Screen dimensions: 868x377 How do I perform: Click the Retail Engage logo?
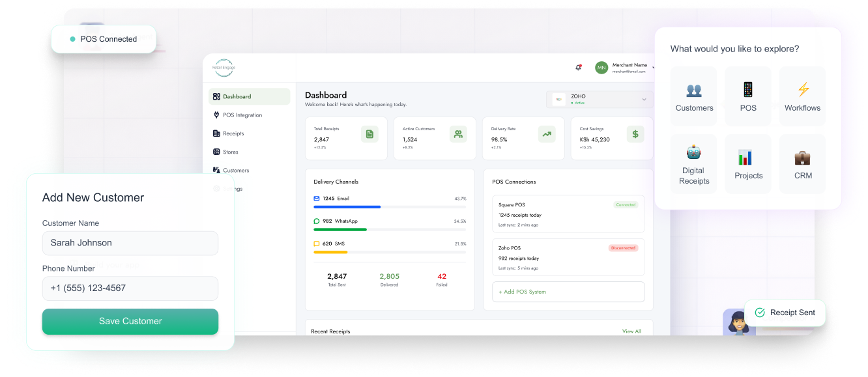click(x=224, y=67)
